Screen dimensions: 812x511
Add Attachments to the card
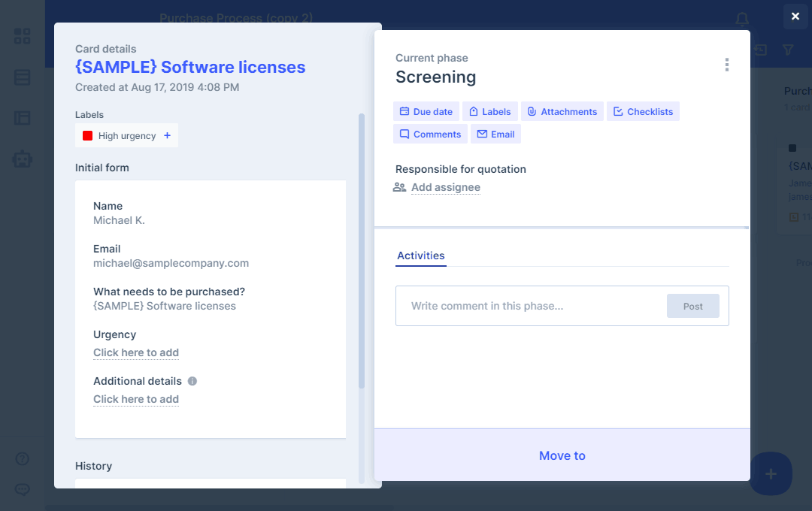click(562, 112)
